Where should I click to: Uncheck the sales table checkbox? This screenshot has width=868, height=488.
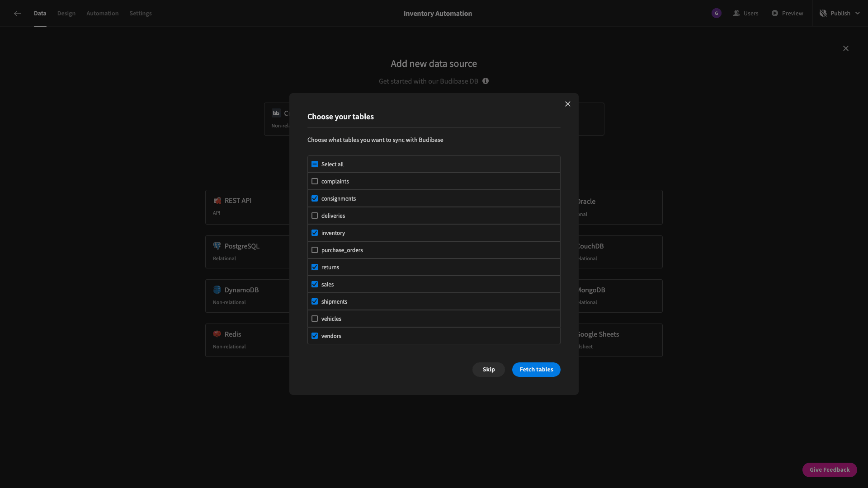click(x=315, y=285)
